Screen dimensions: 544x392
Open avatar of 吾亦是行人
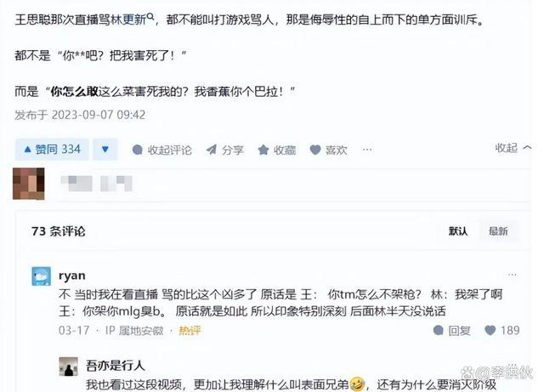68,366
